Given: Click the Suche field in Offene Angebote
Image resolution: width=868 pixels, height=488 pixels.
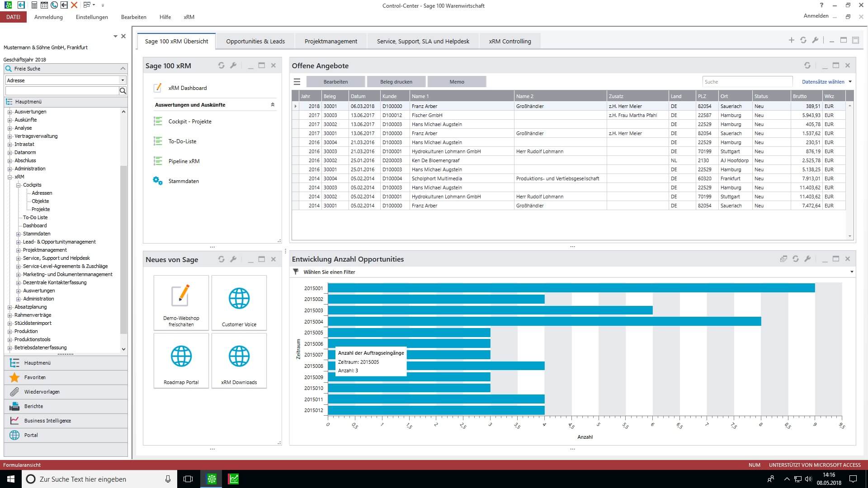Looking at the screenshot, I should (x=747, y=82).
